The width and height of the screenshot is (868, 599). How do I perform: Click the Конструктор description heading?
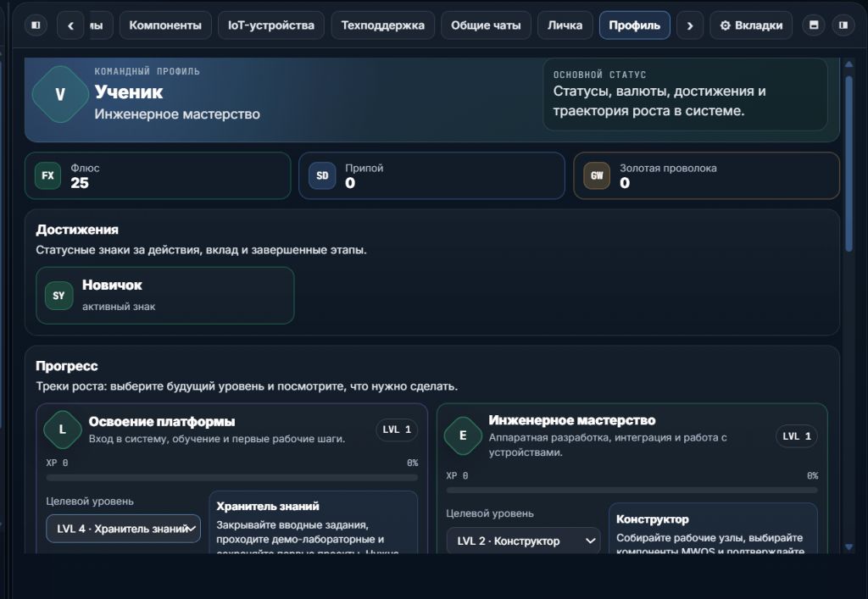pyautogui.click(x=652, y=519)
